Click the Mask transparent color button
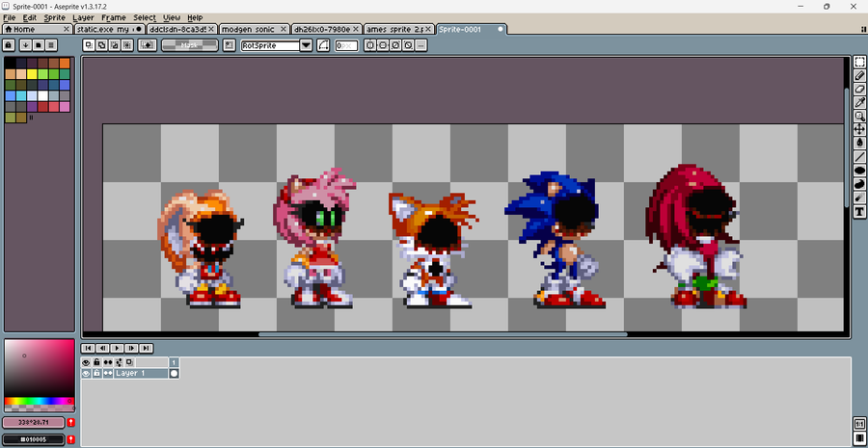Viewport: 868px width, 448px height. click(190, 45)
